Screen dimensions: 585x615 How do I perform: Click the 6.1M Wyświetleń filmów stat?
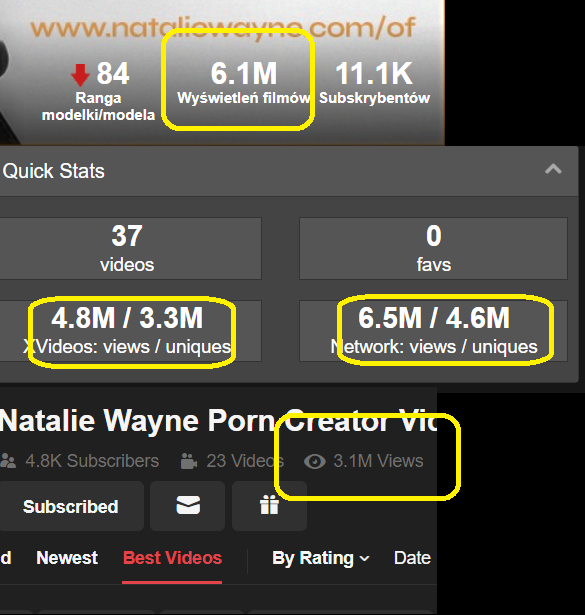pyautogui.click(x=243, y=83)
